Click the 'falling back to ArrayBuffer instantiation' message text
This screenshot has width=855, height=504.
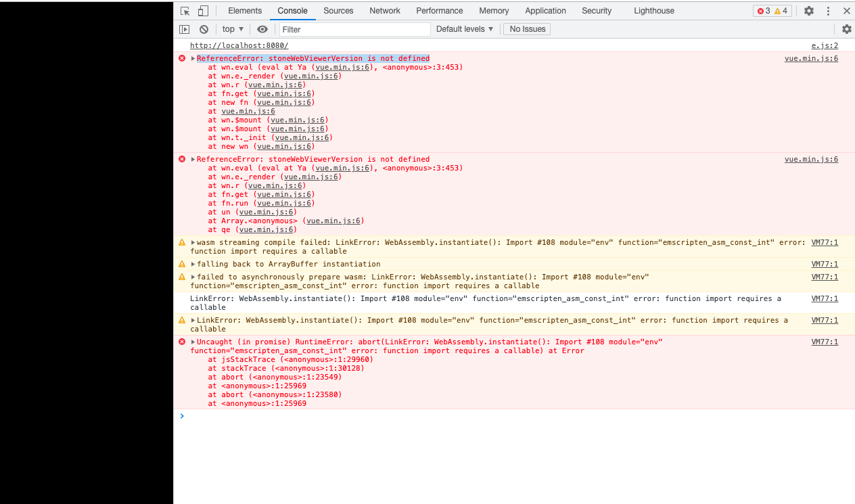289,265
